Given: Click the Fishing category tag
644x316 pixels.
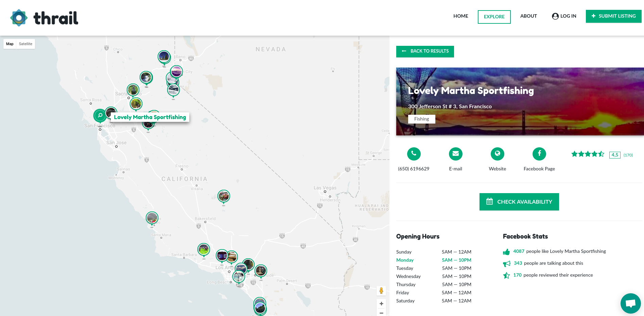Looking at the screenshot, I should coord(421,119).
